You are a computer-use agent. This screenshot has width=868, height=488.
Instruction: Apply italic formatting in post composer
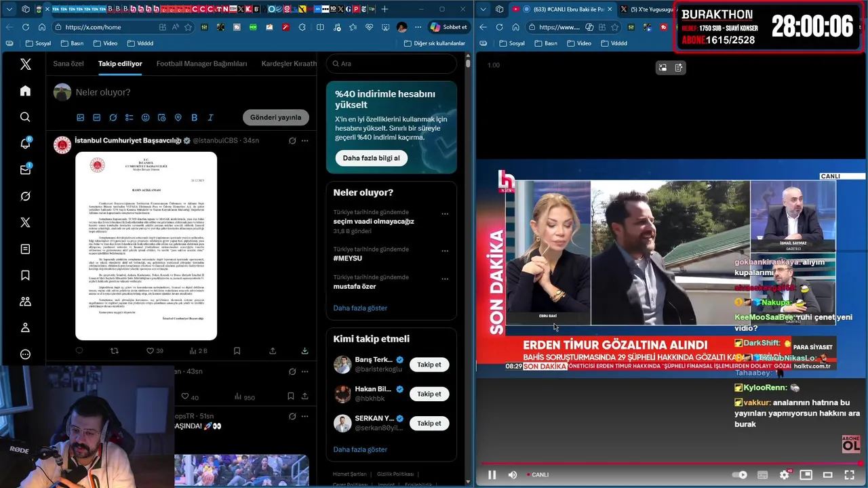click(x=210, y=117)
